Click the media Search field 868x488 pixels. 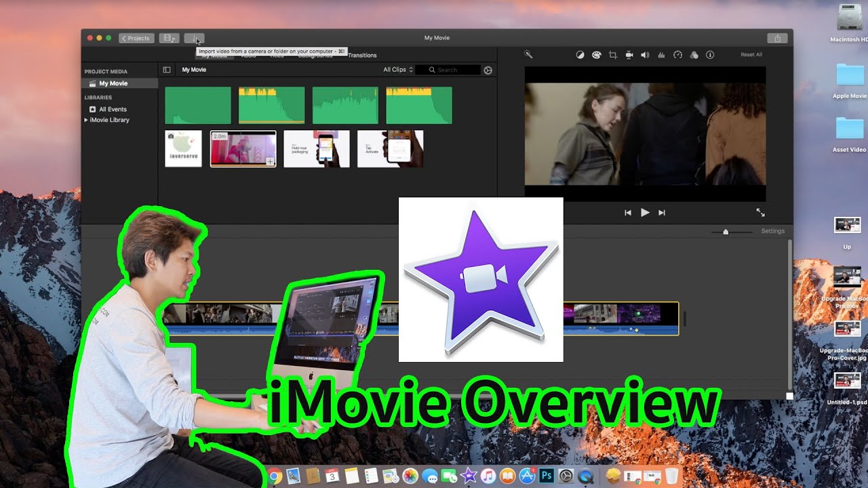(448, 70)
